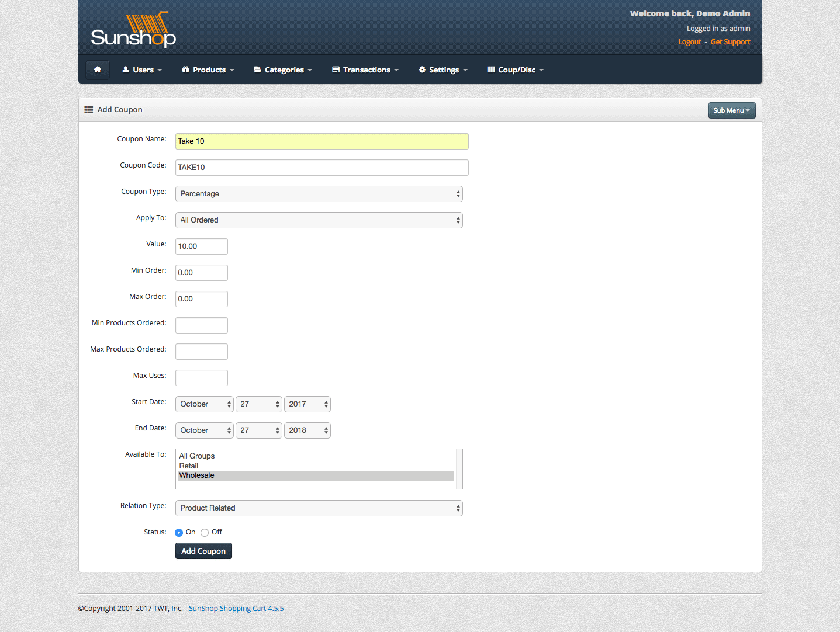Change the End Date month dropdown
The image size is (840, 632).
point(205,430)
